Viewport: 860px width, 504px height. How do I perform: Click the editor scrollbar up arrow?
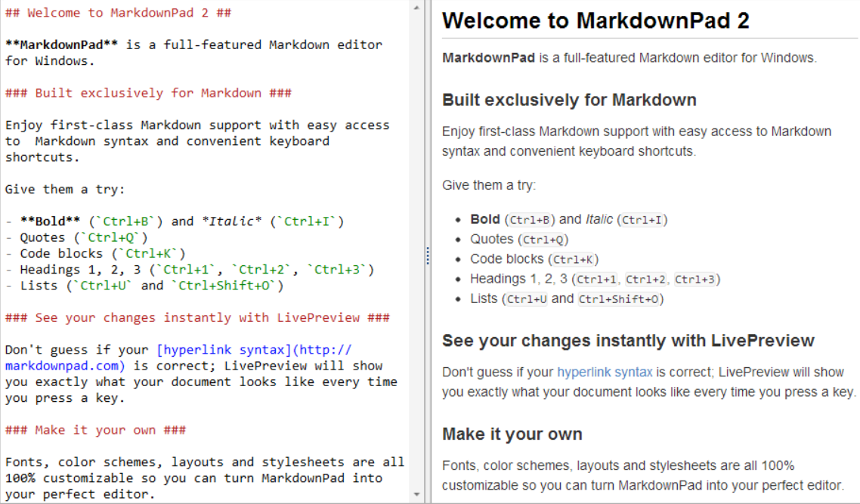pos(417,8)
